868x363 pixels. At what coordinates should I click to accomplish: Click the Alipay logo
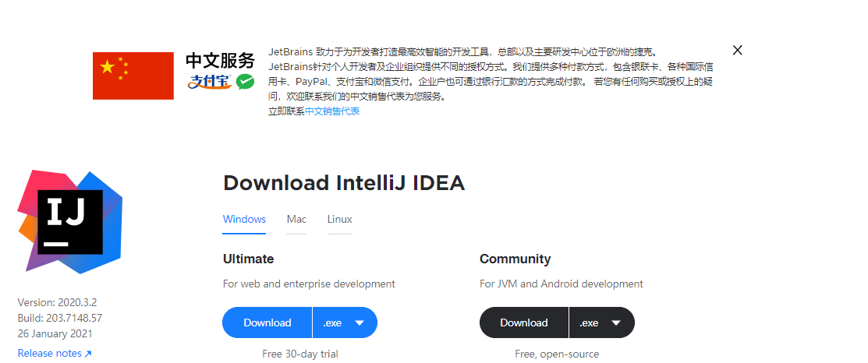[210, 81]
